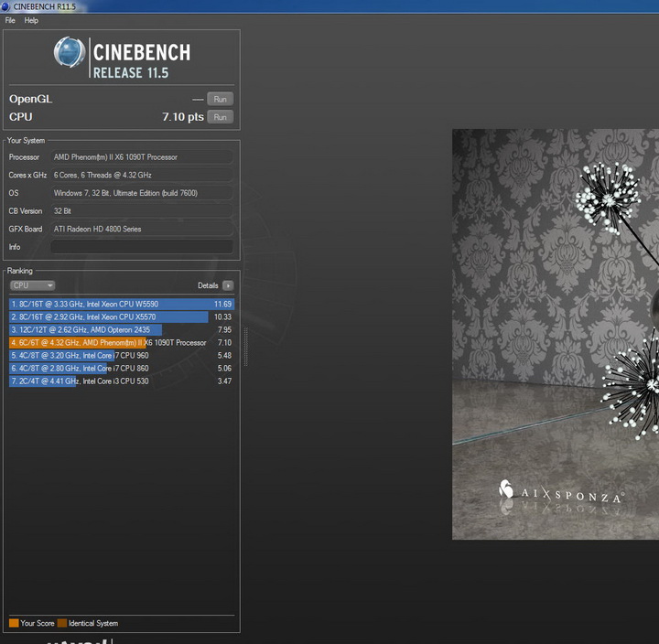Click the AIXSPONZA logo in render view
659x644 pixels.
click(561, 492)
